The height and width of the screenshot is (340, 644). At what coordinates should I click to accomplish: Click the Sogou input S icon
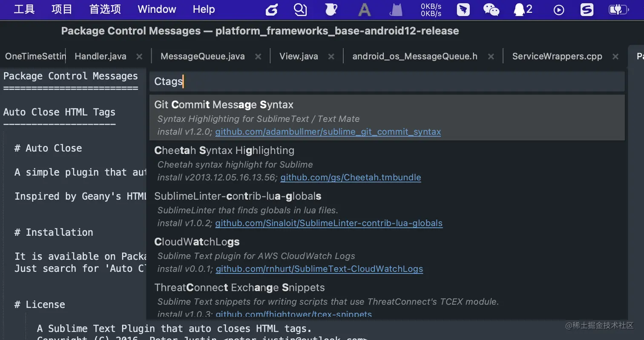point(587,10)
